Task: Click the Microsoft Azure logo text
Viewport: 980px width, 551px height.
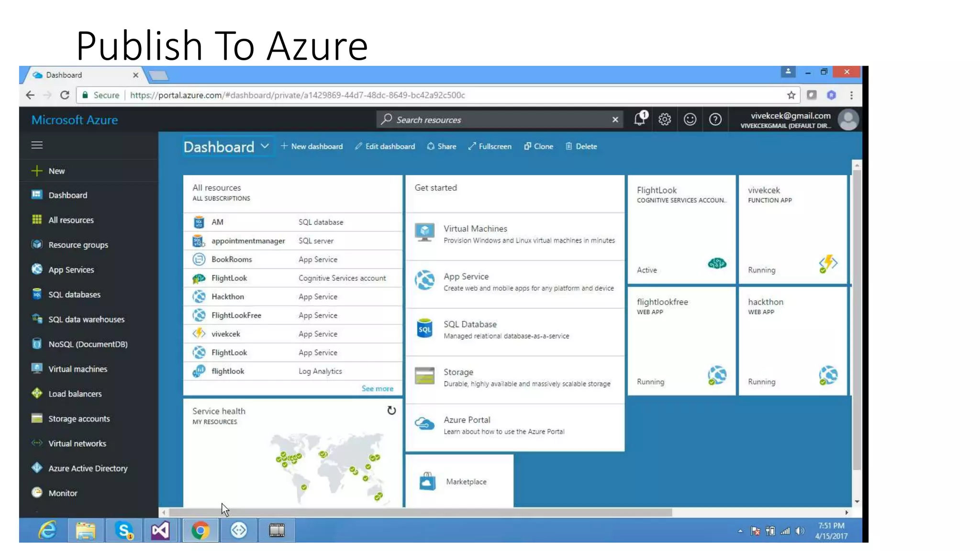Action: pyautogui.click(x=75, y=120)
